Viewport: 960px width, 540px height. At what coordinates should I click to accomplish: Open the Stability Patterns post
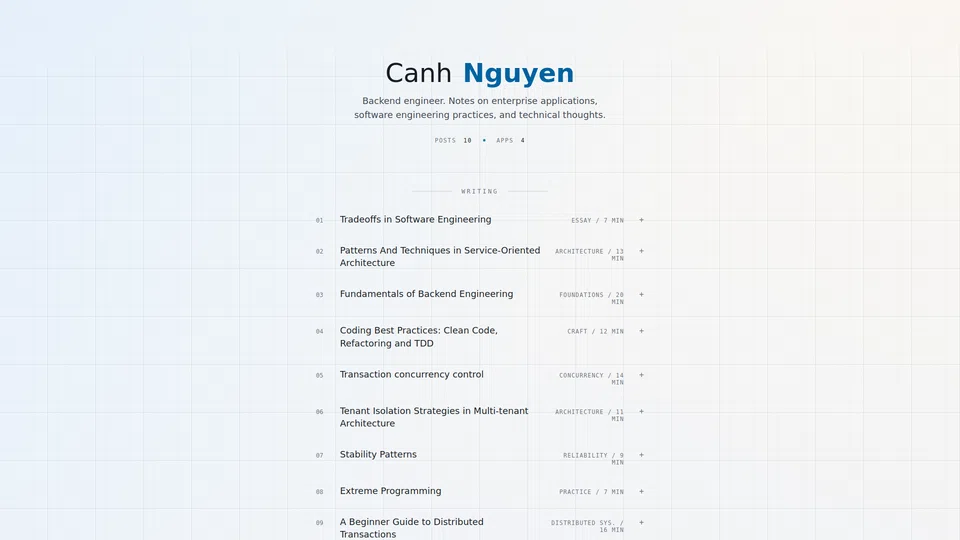(x=378, y=454)
